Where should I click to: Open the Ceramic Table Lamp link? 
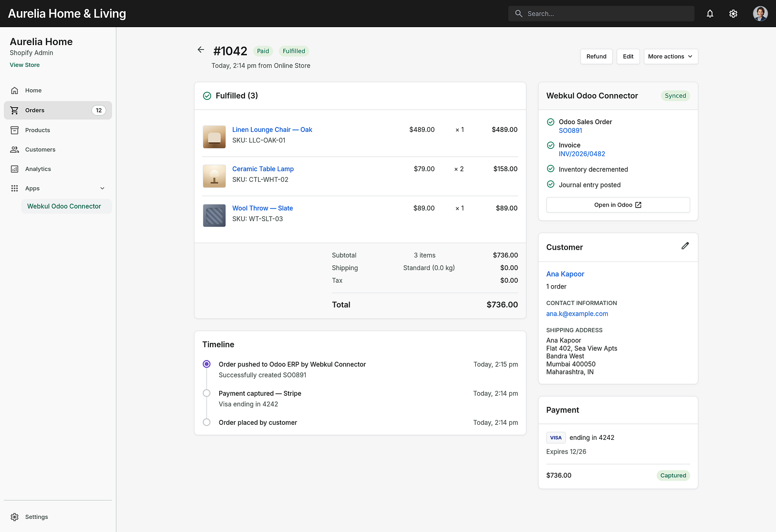coord(263,169)
